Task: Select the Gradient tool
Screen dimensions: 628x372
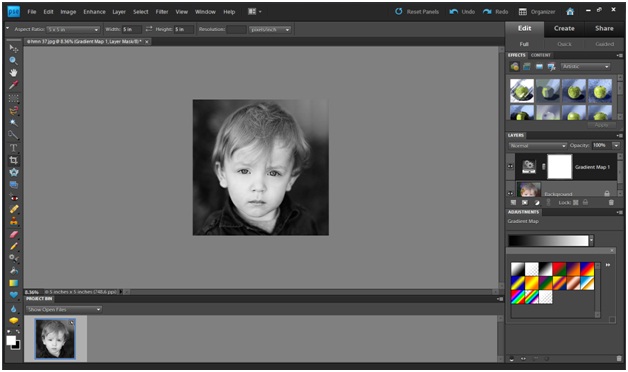Action: tap(14, 283)
